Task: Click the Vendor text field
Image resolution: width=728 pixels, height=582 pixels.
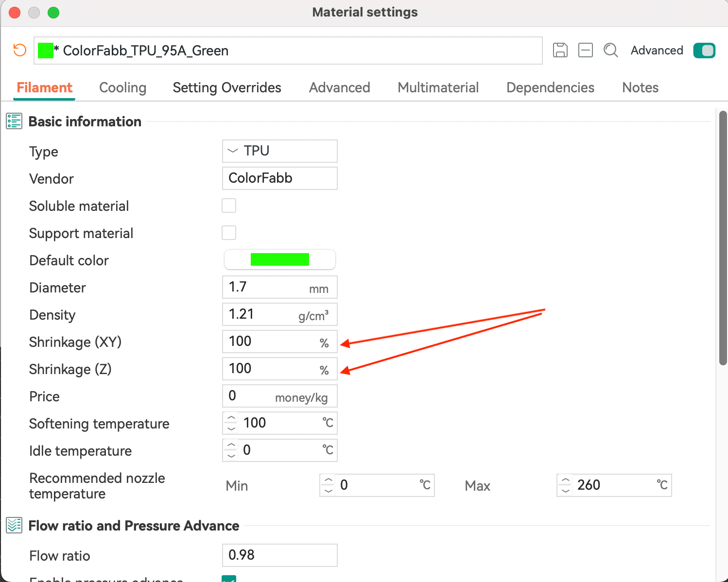Action: [279, 178]
